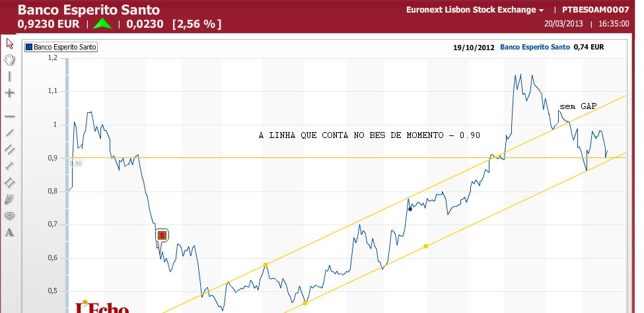Image resolution: width=644 pixels, height=313 pixels.
Task: Click the 19/10/2012 hover date readout
Action: point(473,48)
